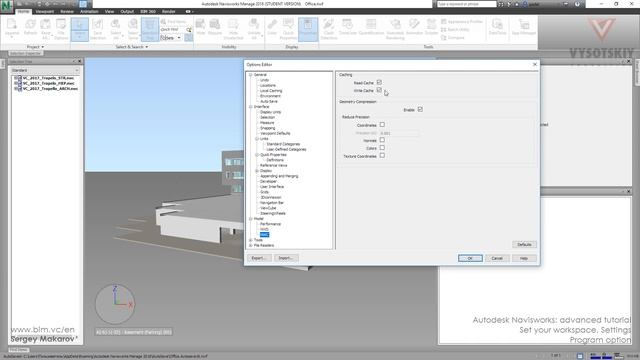
Task: Expand the File Readers tree node
Action: [x=251, y=245]
